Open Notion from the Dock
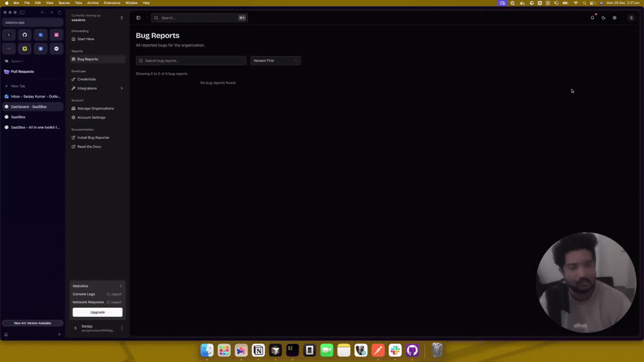The height and width of the screenshot is (362, 644). 258,350
